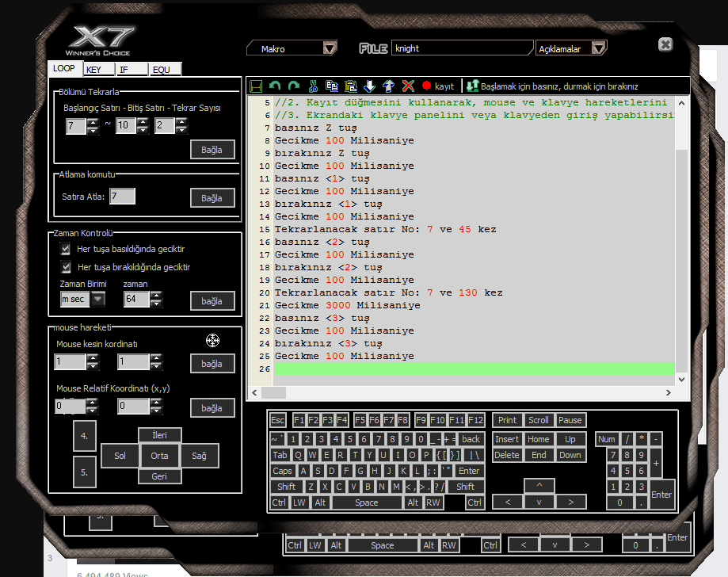Click the Esc key on virtual keyboard
The image size is (728, 577).
(x=277, y=420)
